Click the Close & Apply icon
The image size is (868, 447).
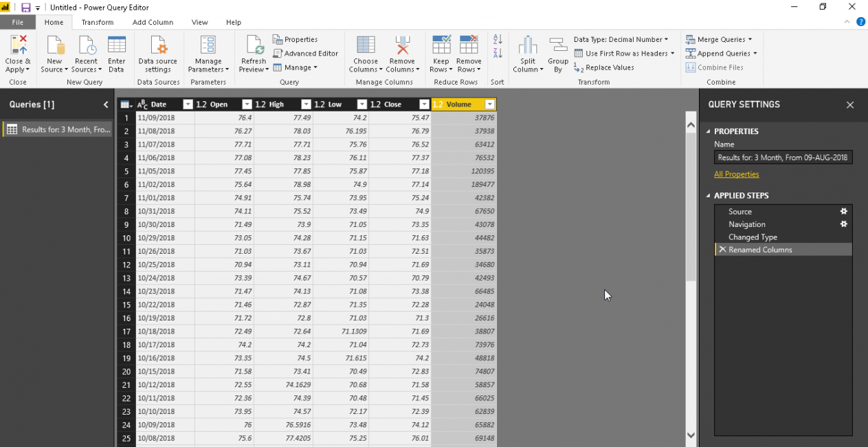18,47
